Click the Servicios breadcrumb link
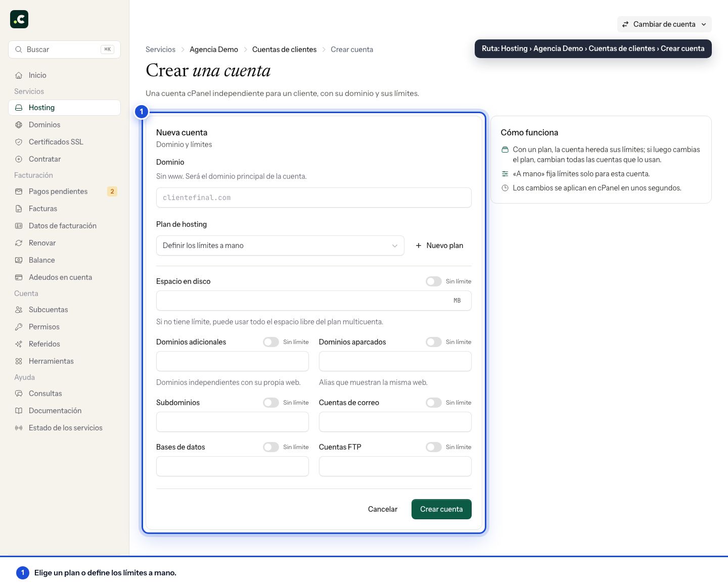Viewport: 728px width, 588px height. coord(160,50)
